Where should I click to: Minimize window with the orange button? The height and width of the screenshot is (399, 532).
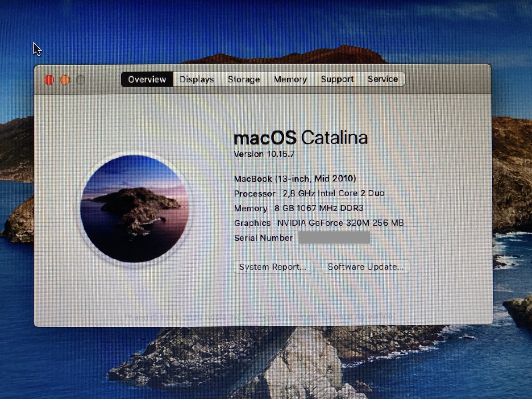point(65,80)
